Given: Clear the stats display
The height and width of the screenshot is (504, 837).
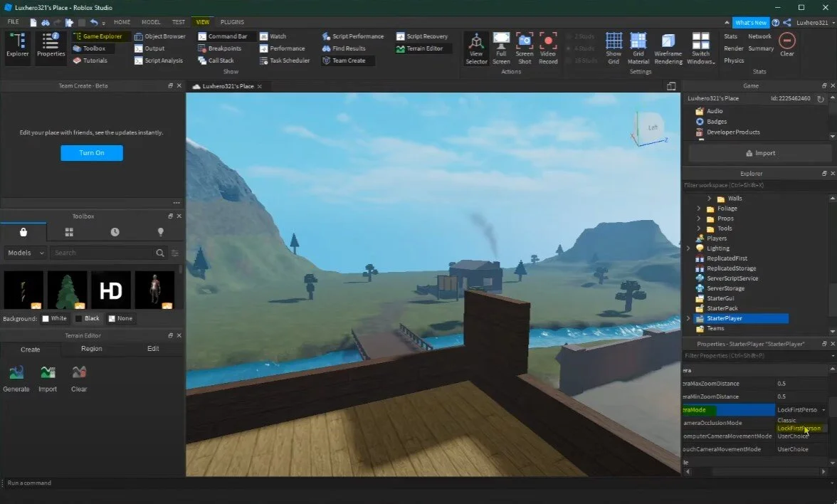Looking at the screenshot, I should [x=787, y=45].
